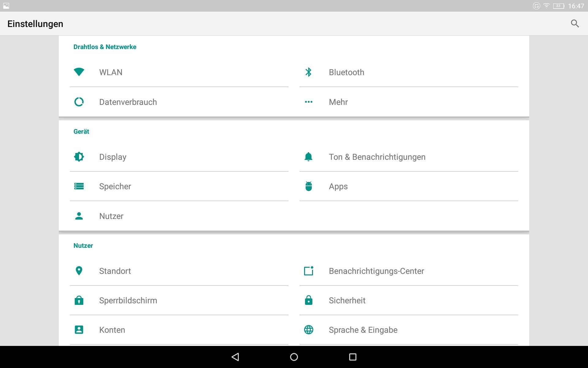This screenshot has height=368, width=588.
Task: Open Datenverbrauch settings
Action: [179, 102]
